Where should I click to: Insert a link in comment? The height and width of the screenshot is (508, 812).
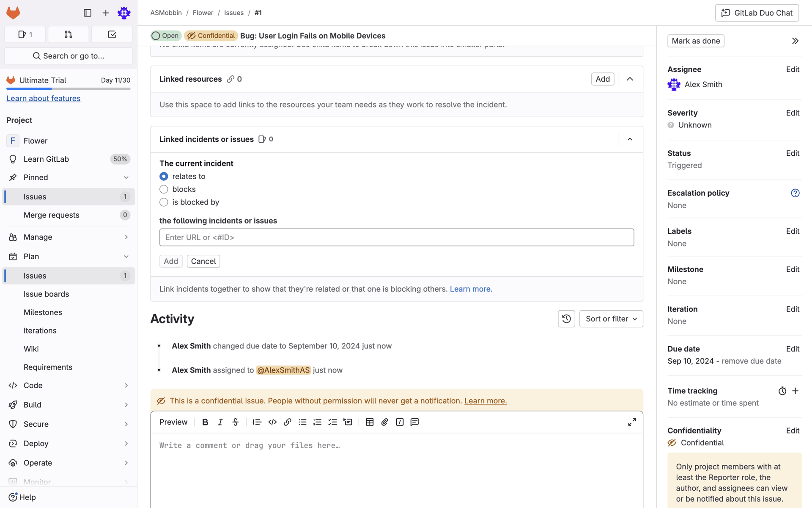pyautogui.click(x=288, y=422)
